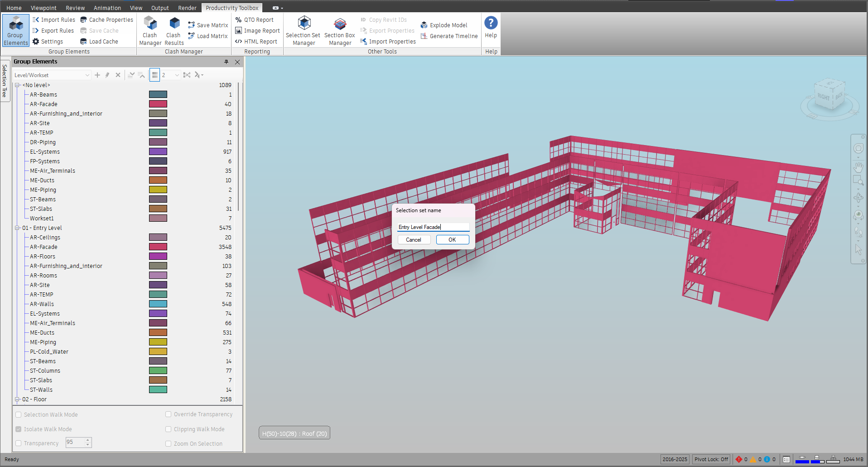Collapse the 01 - Entry Level node
Viewport: 868px width, 467px height.
[17, 228]
